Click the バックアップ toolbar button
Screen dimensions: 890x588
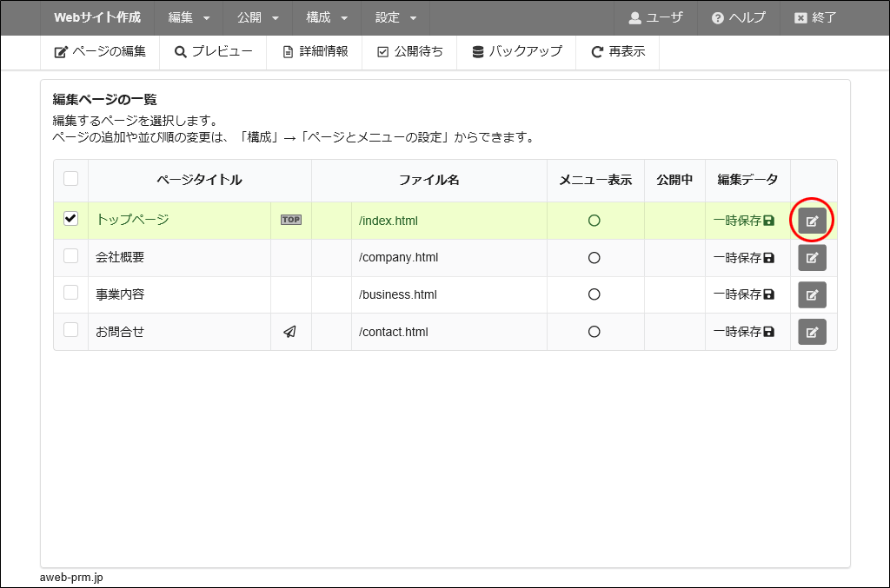pos(517,52)
